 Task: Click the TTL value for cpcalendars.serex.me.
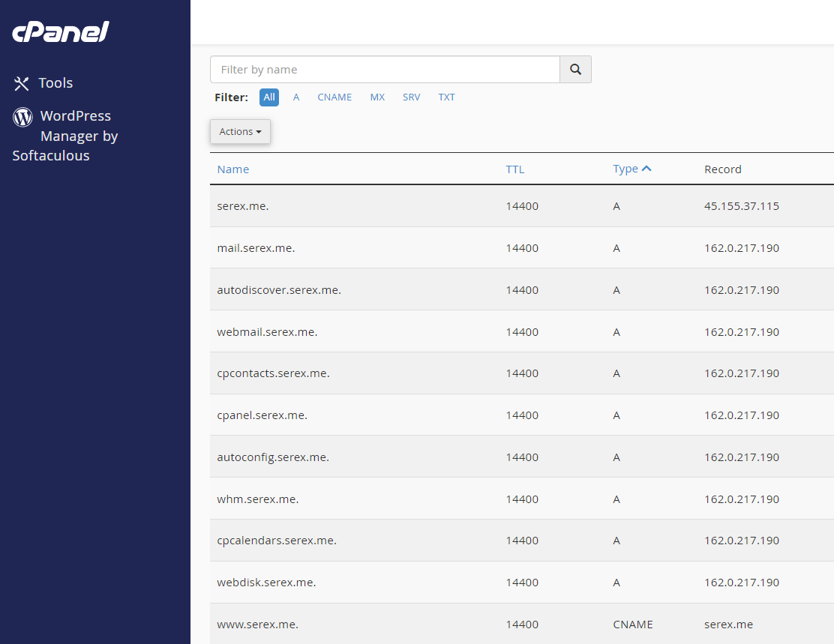coord(522,541)
